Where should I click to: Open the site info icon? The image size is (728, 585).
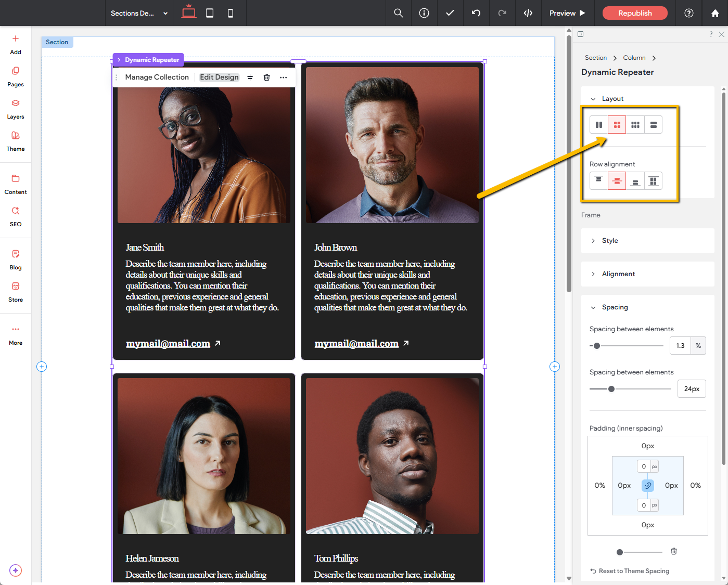pyautogui.click(x=424, y=13)
